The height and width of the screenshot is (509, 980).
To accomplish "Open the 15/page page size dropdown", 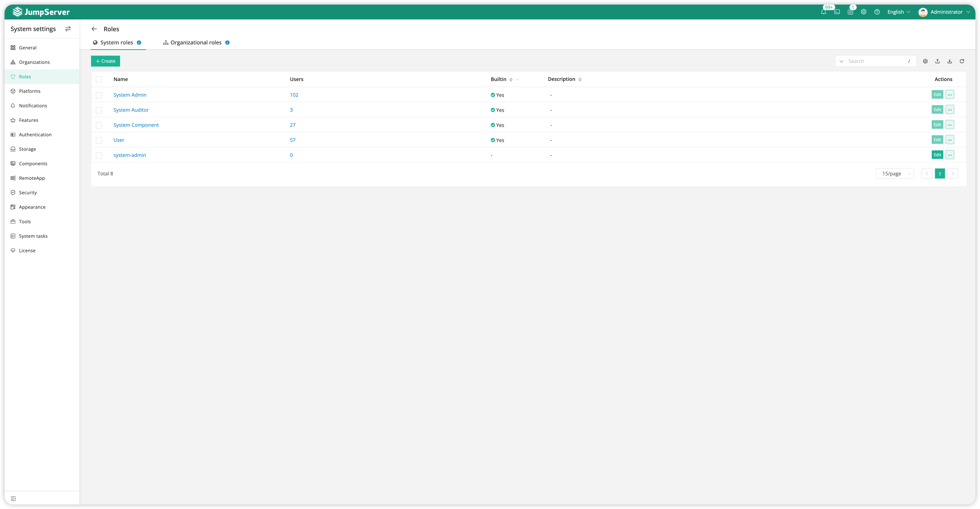I will click(x=895, y=173).
